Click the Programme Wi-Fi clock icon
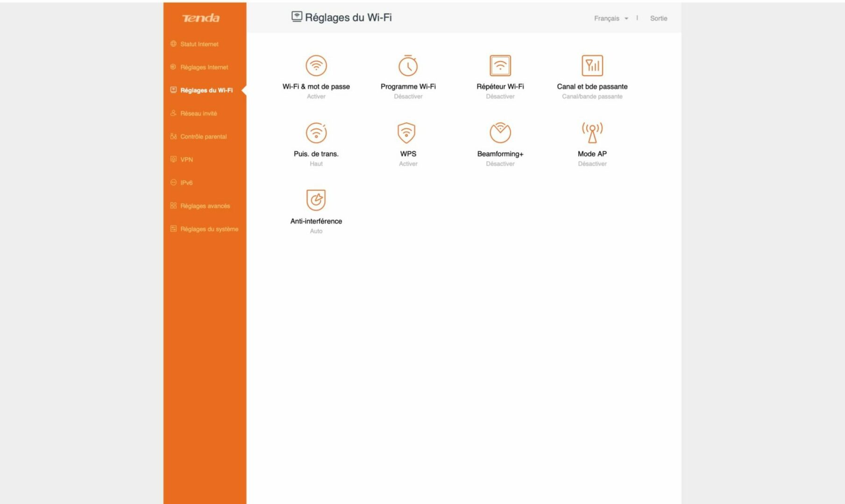Image resolution: width=845 pixels, height=504 pixels. click(x=408, y=66)
